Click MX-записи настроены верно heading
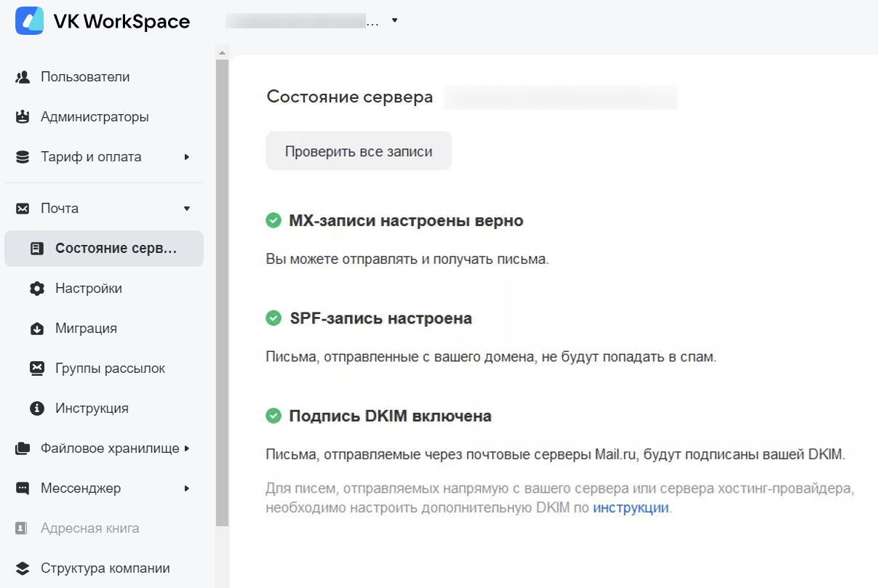Screen dimensions: 878x588 [406, 220]
